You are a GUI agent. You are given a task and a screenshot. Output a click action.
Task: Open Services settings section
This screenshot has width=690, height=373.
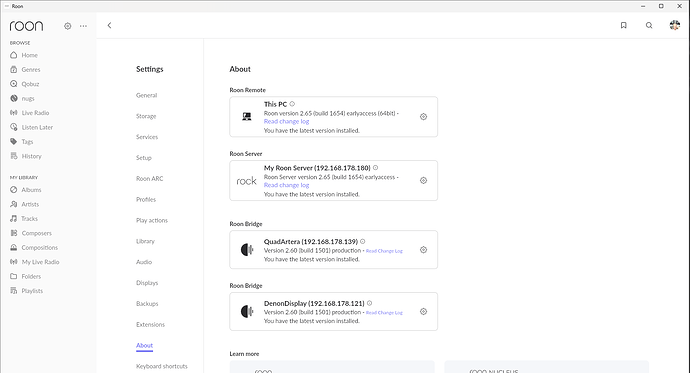(x=147, y=137)
